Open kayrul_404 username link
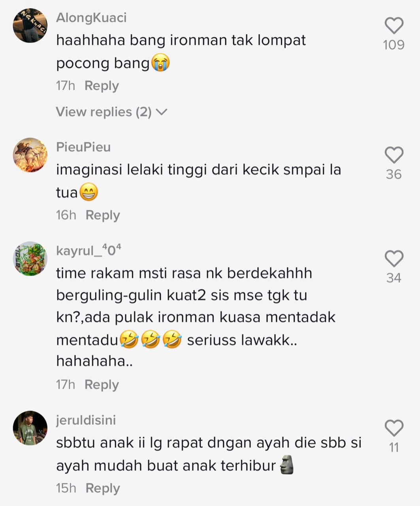This screenshot has width=420, height=506. tap(89, 251)
